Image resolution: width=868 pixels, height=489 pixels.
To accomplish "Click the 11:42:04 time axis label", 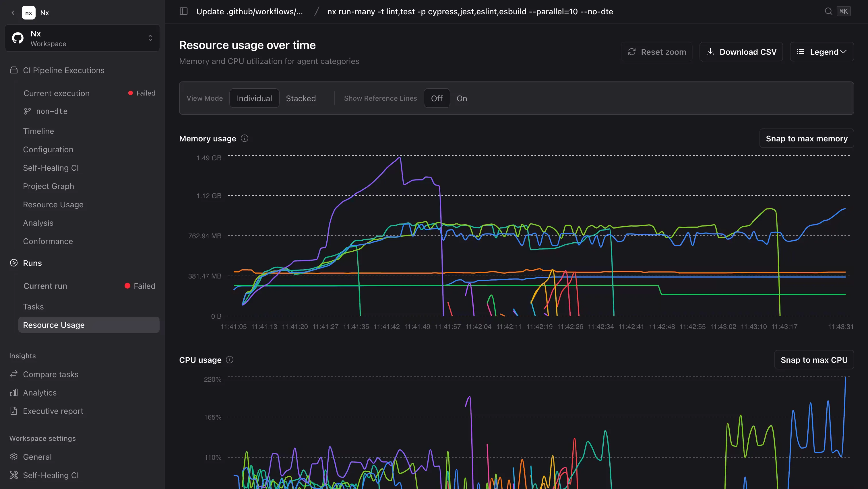I will point(478,326).
